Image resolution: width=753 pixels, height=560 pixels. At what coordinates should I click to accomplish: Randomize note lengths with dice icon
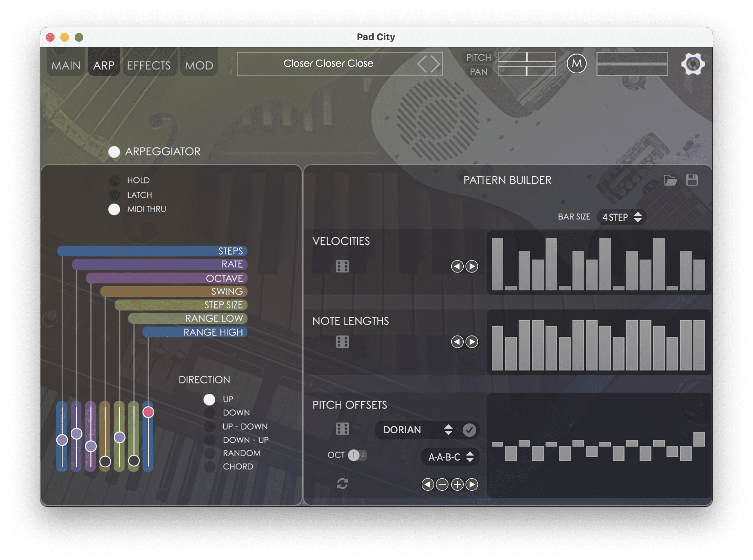click(x=342, y=342)
